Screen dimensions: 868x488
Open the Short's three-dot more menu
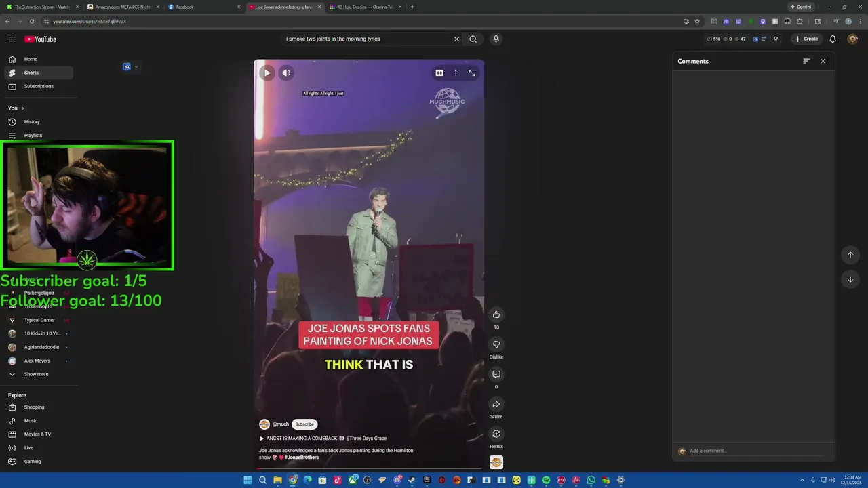(456, 73)
